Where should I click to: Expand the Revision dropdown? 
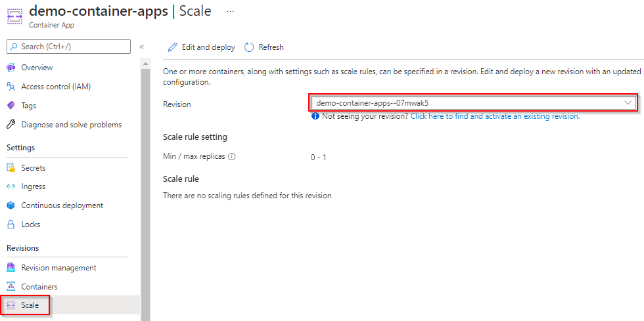pyautogui.click(x=472, y=103)
